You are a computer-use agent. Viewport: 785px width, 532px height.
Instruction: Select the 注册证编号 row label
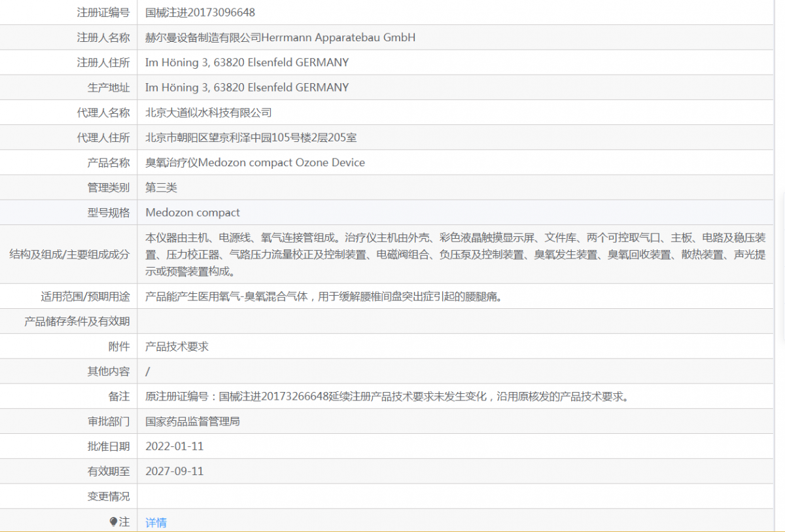tap(103, 12)
